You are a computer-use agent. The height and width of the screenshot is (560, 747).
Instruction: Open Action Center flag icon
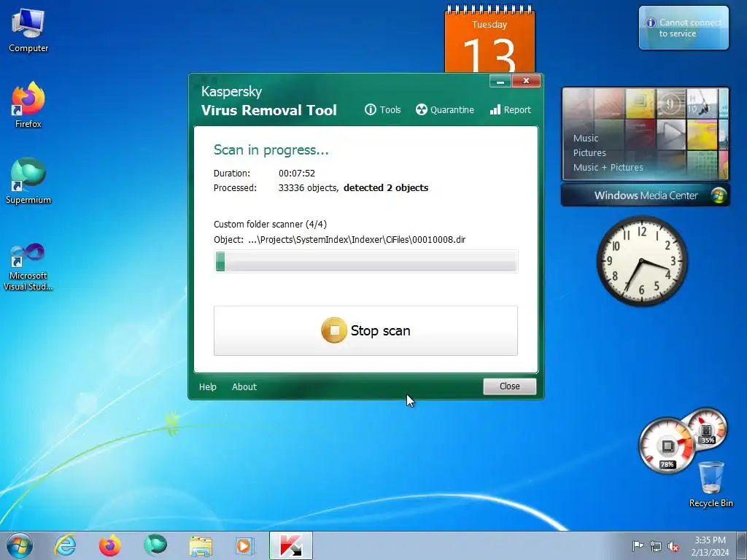(x=638, y=546)
